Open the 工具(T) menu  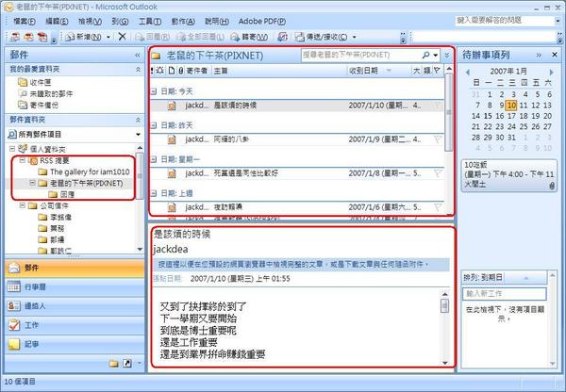pos(150,22)
